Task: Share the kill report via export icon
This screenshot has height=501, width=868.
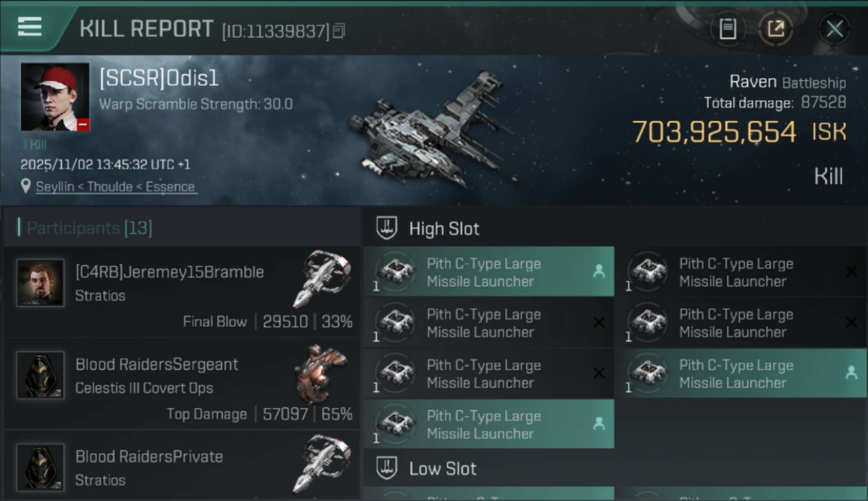Action: [x=776, y=29]
